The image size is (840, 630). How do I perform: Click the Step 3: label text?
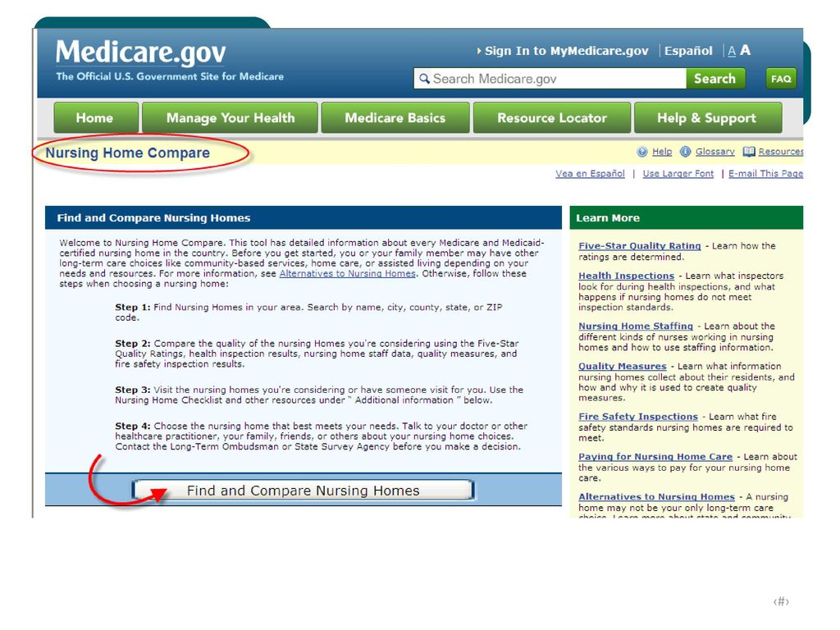(x=132, y=390)
